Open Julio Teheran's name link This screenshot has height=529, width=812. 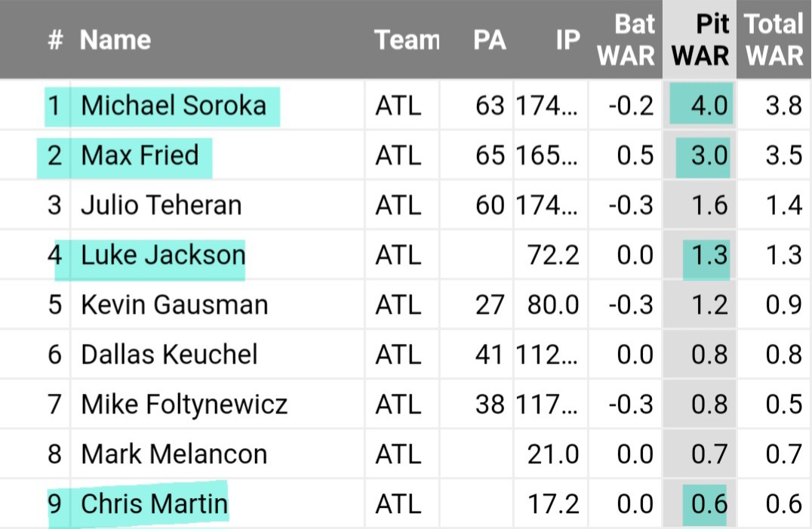[x=161, y=205]
